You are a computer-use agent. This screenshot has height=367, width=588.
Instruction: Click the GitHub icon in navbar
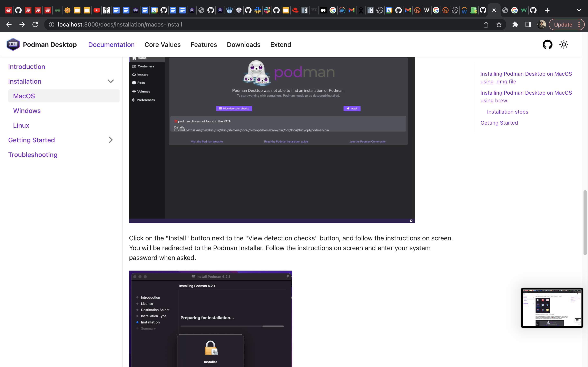547,45
